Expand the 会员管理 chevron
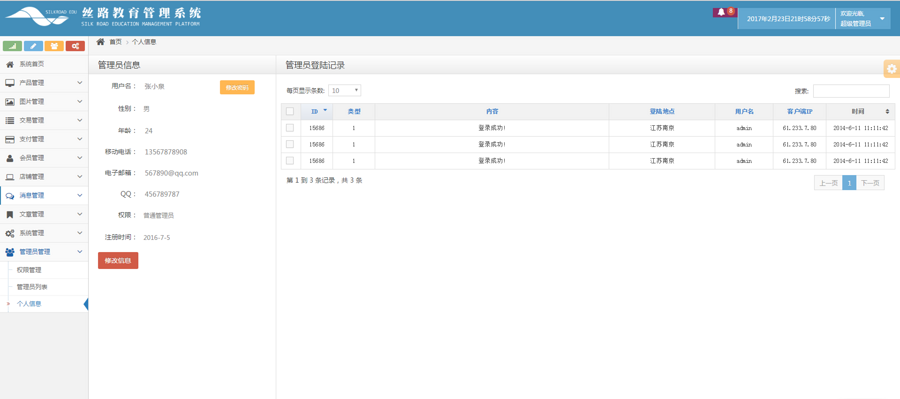900x399 pixels. pos(80,158)
